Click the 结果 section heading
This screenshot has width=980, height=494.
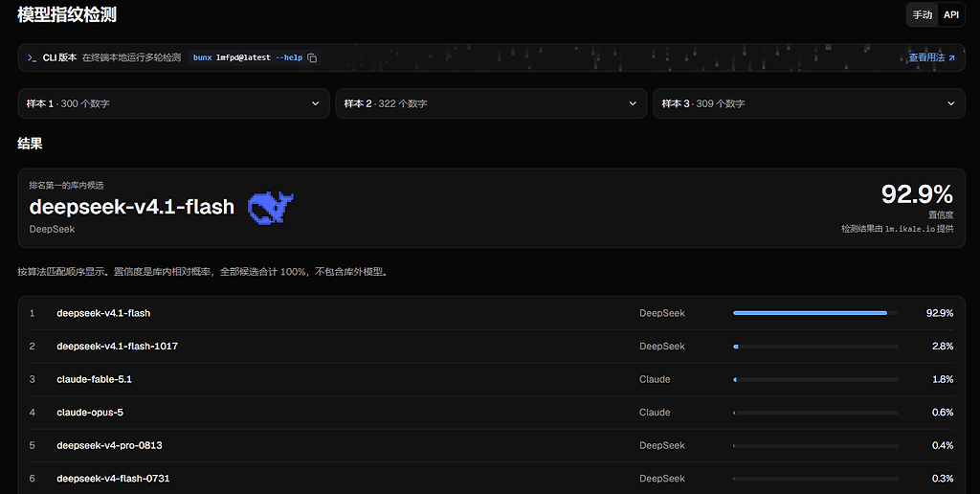[x=30, y=144]
